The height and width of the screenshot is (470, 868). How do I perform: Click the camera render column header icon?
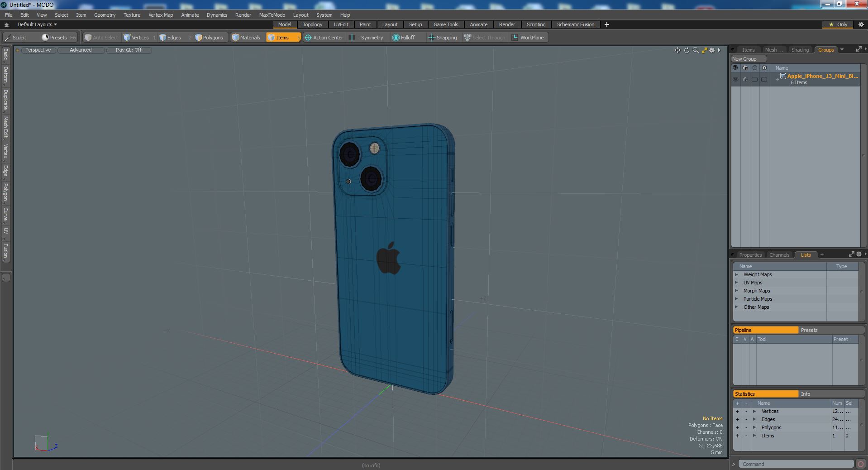pyautogui.click(x=745, y=68)
